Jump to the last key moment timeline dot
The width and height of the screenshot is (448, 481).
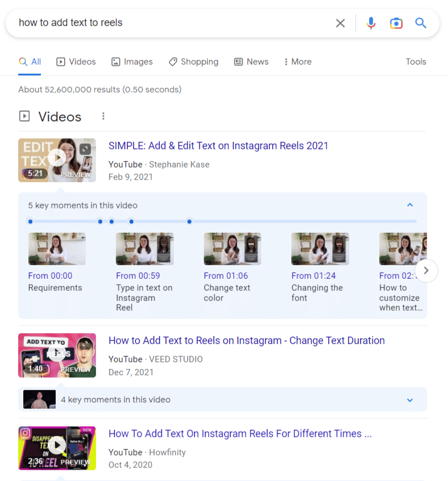[x=189, y=221]
